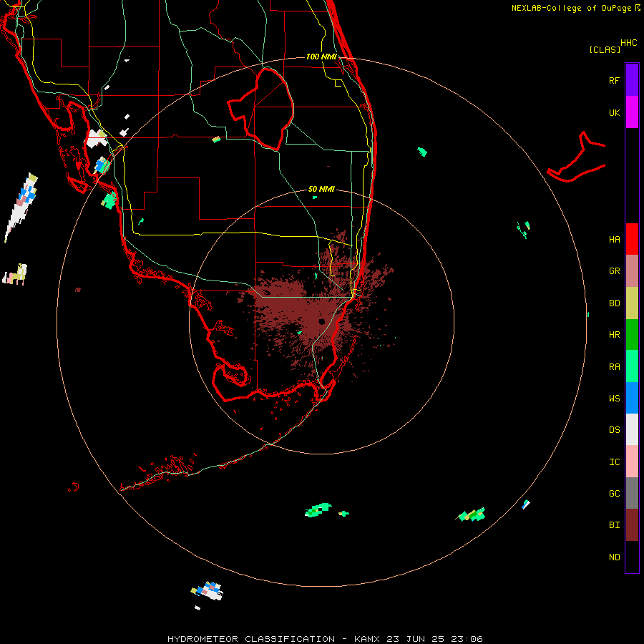Click the red island outline at east edge
The height and width of the screenshot is (644, 644).
click(x=577, y=158)
